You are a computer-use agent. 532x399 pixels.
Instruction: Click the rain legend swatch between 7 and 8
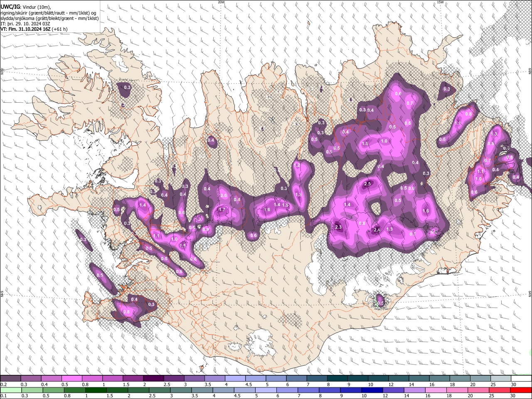click(x=309, y=390)
